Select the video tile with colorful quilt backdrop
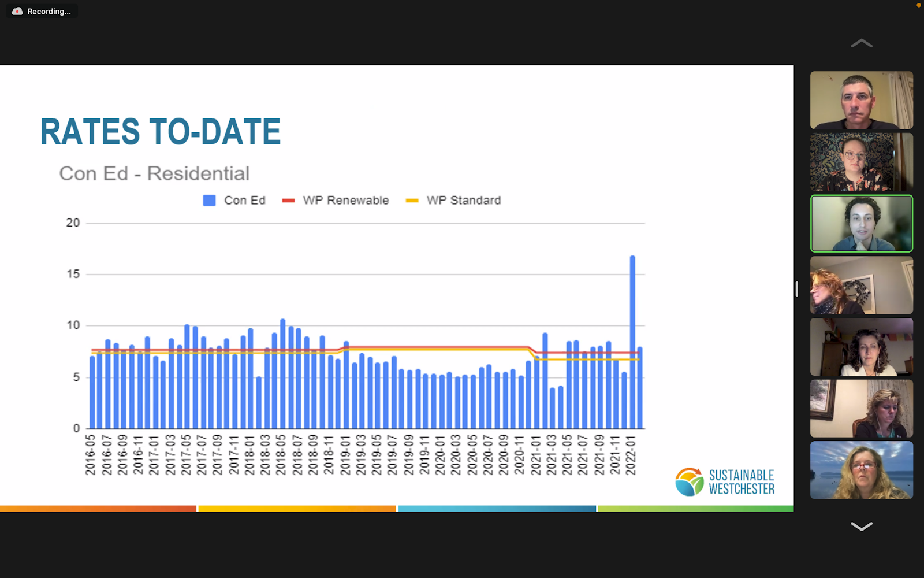This screenshot has height=578, width=924. click(862, 347)
